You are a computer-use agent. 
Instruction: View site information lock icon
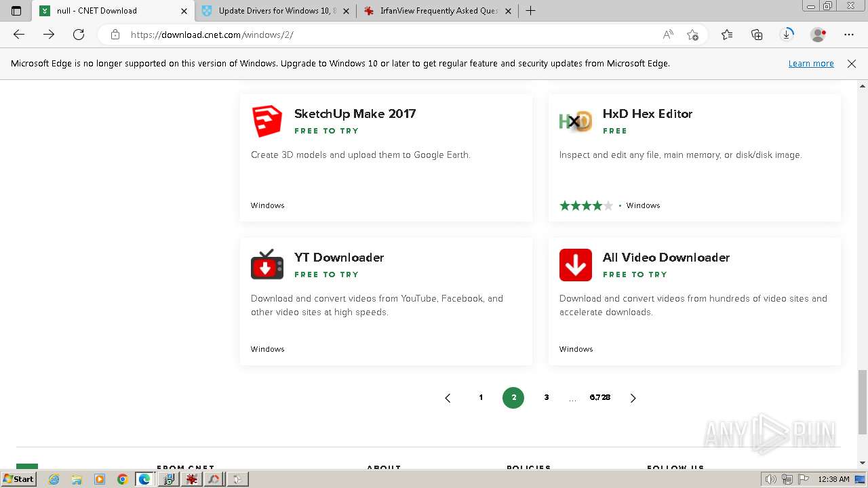pyautogui.click(x=115, y=35)
